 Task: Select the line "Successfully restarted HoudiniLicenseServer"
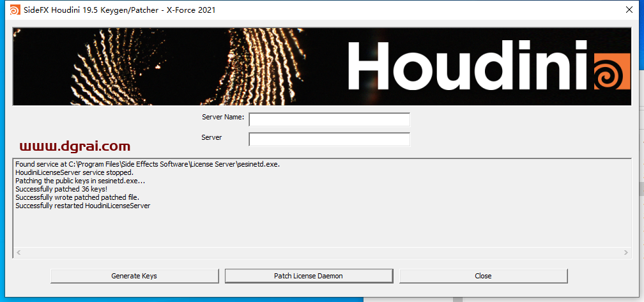tap(82, 206)
